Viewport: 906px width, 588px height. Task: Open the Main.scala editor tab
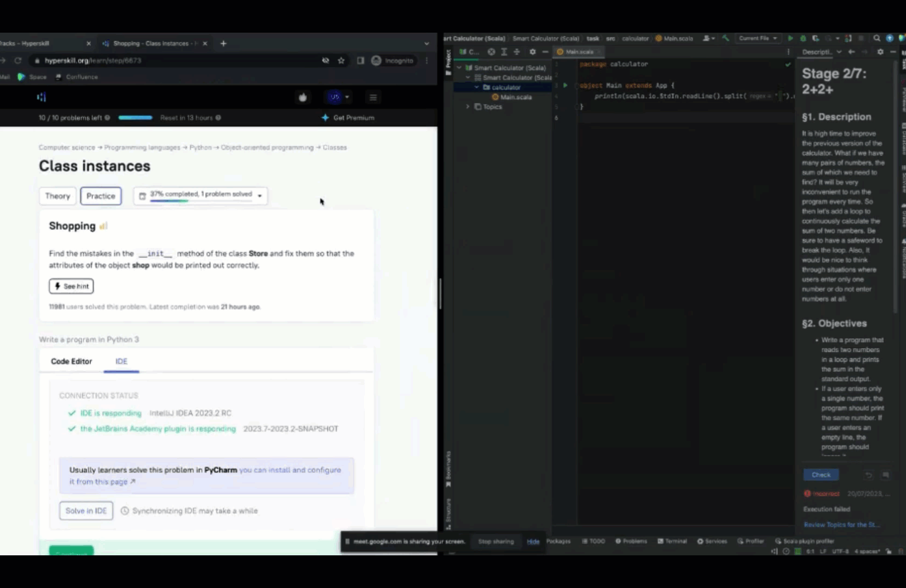click(579, 52)
